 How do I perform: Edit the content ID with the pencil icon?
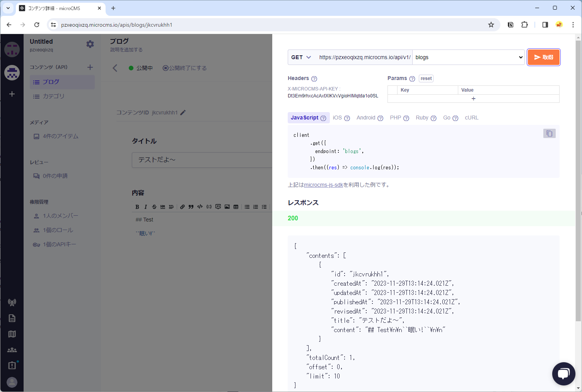coord(183,112)
